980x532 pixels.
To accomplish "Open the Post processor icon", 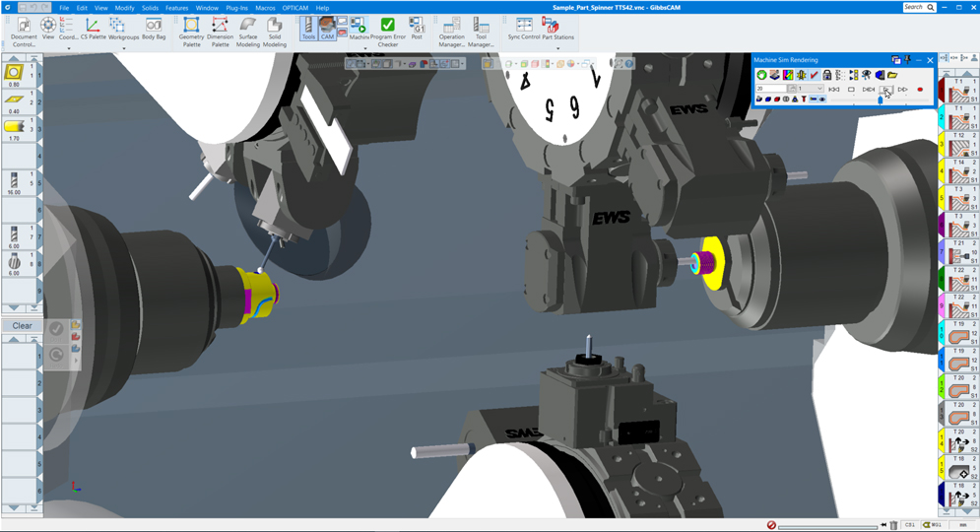I will (417, 28).
